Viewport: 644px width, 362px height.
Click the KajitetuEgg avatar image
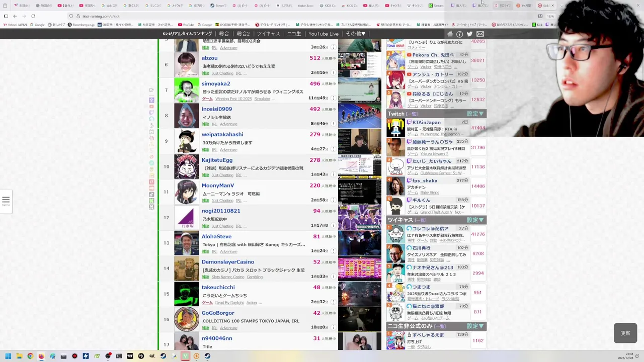pos(187,166)
